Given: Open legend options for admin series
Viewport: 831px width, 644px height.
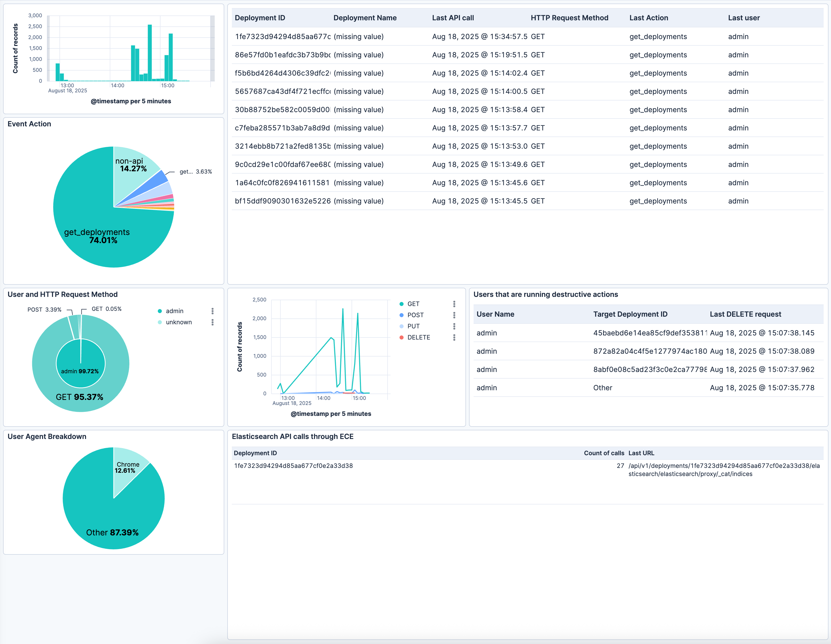Looking at the screenshot, I should [212, 311].
